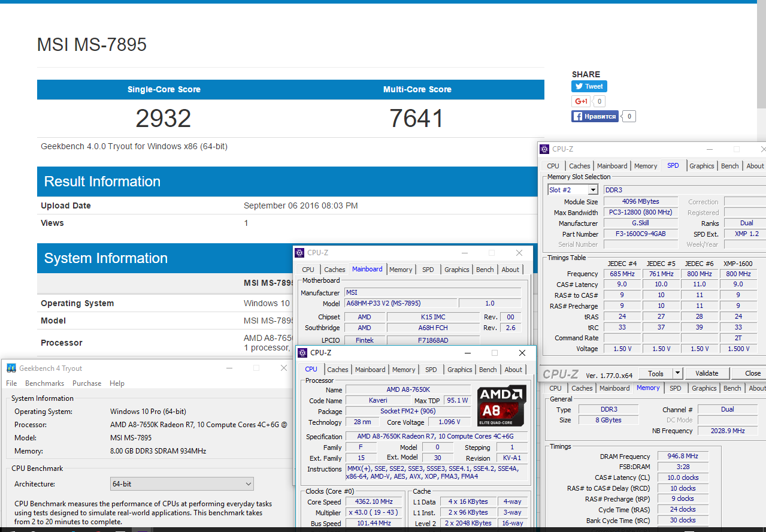This screenshot has height=532, width=766.
Task: Switch to the Memory tab in the SPD window
Action: (646, 166)
